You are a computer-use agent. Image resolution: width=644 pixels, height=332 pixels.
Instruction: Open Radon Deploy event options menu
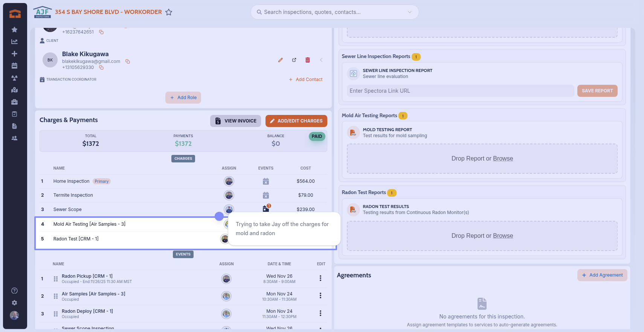click(x=320, y=313)
